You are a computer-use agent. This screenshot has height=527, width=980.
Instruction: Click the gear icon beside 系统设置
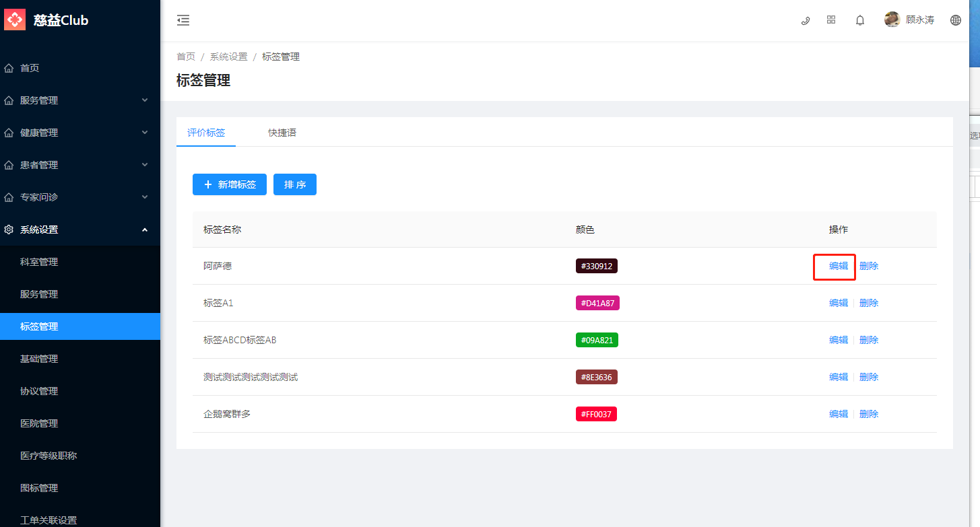(9, 230)
